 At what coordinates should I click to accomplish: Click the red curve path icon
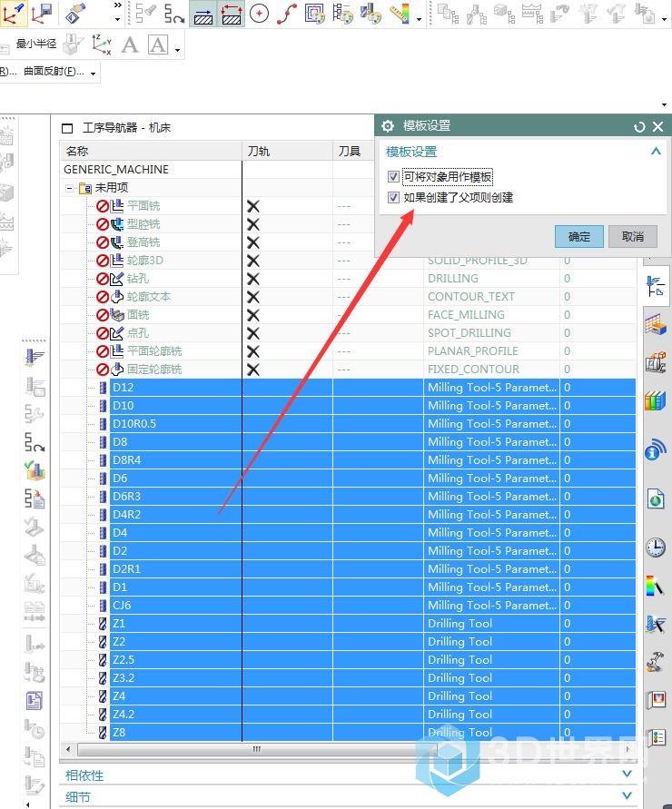click(x=286, y=14)
